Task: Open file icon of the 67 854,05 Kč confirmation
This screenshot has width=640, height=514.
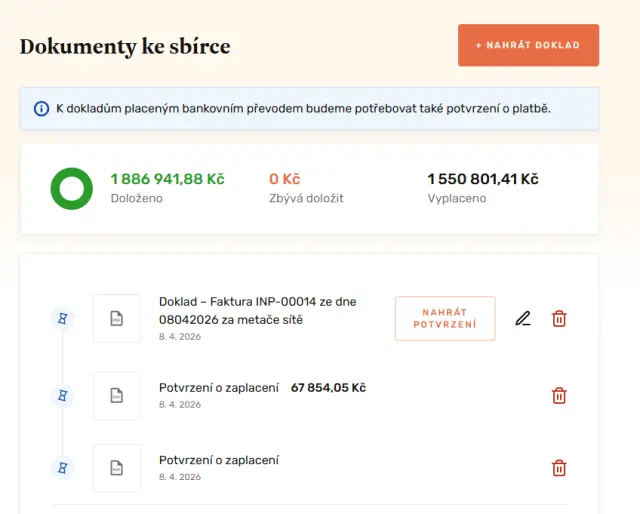Action: pyautogui.click(x=117, y=396)
